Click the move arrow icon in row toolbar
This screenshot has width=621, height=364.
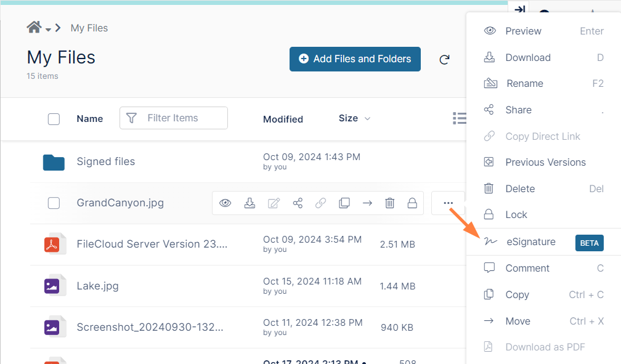[x=367, y=203]
